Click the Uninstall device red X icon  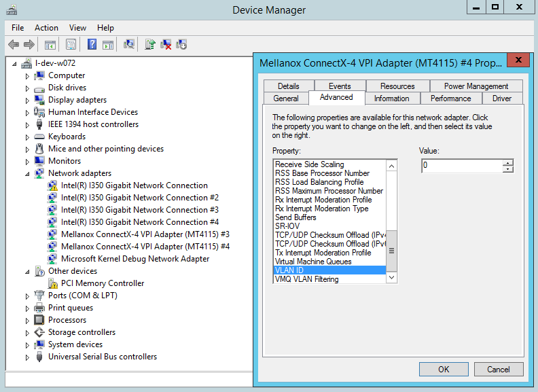(166, 44)
